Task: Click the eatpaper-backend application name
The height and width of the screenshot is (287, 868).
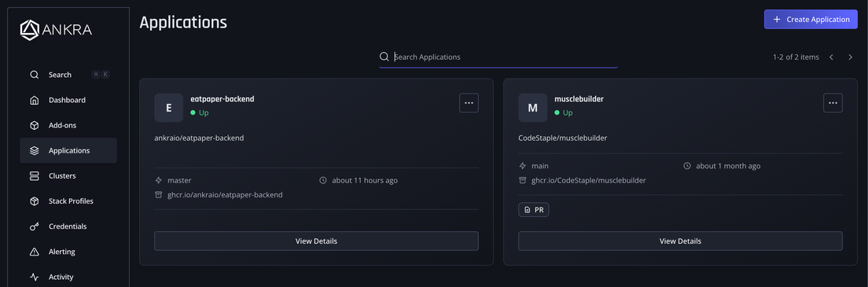Action: (222, 99)
